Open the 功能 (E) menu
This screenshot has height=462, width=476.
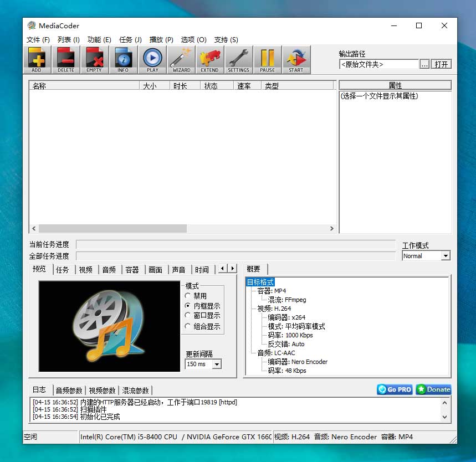click(x=99, y=40)
